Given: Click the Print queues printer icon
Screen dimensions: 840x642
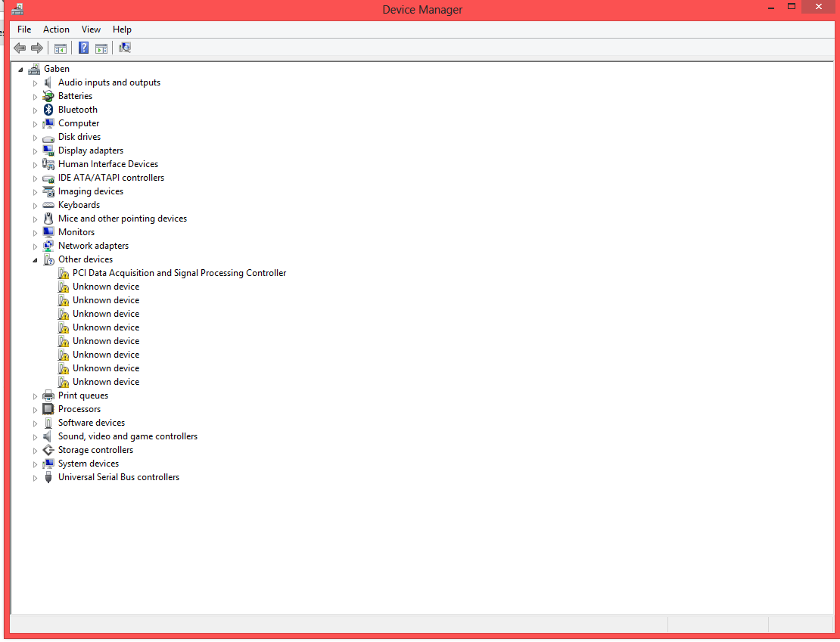Looking at the screenshot, I should pos(48,395).
